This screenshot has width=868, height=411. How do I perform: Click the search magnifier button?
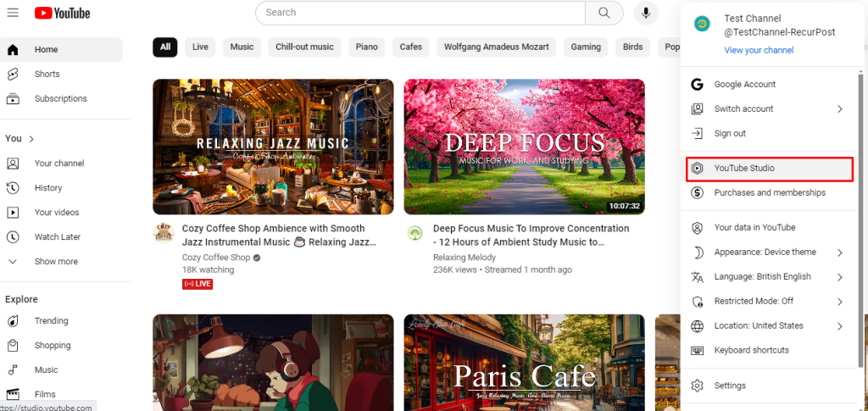[x=604, y=13]
